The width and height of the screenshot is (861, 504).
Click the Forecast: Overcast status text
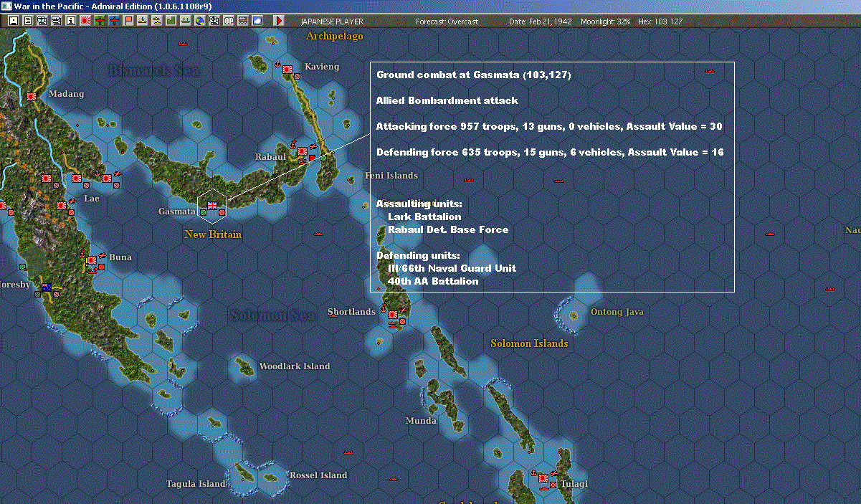pyautogui.click(x=447, y=22)
